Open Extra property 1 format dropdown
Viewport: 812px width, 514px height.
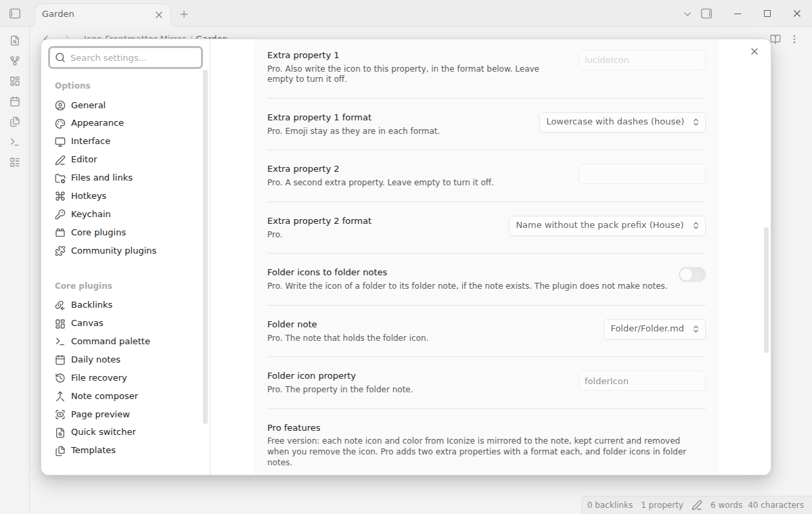coord(623,122)
